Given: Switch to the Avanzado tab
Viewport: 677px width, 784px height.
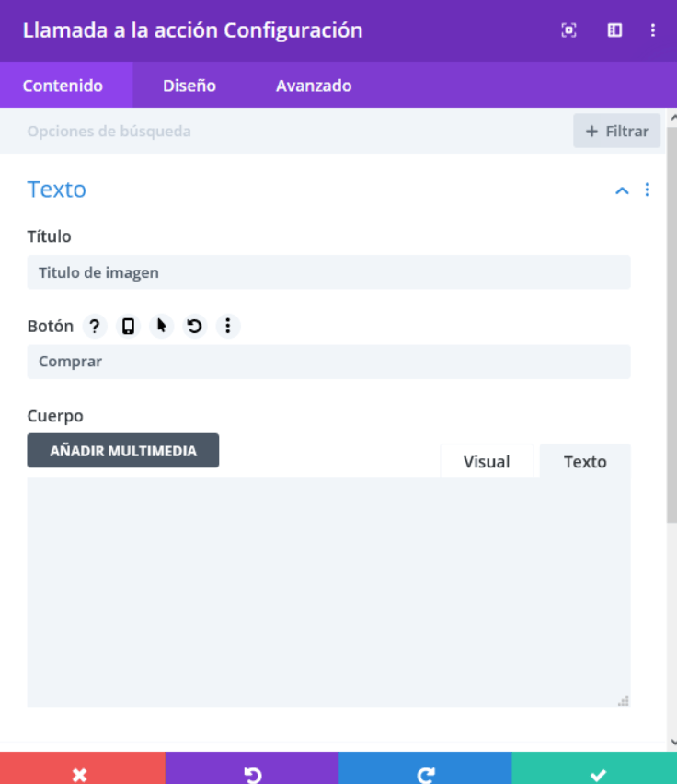Looking at the screenshot, I should click(314, 86).
